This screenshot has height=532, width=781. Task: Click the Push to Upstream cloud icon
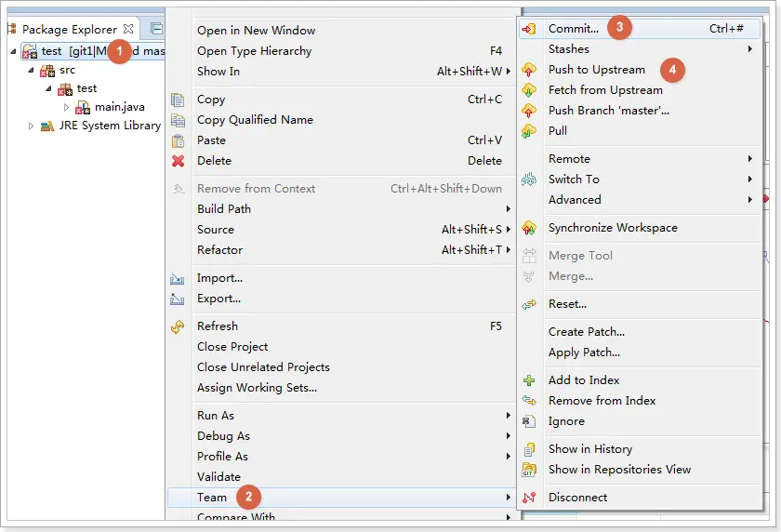click(x=528, y=70)
